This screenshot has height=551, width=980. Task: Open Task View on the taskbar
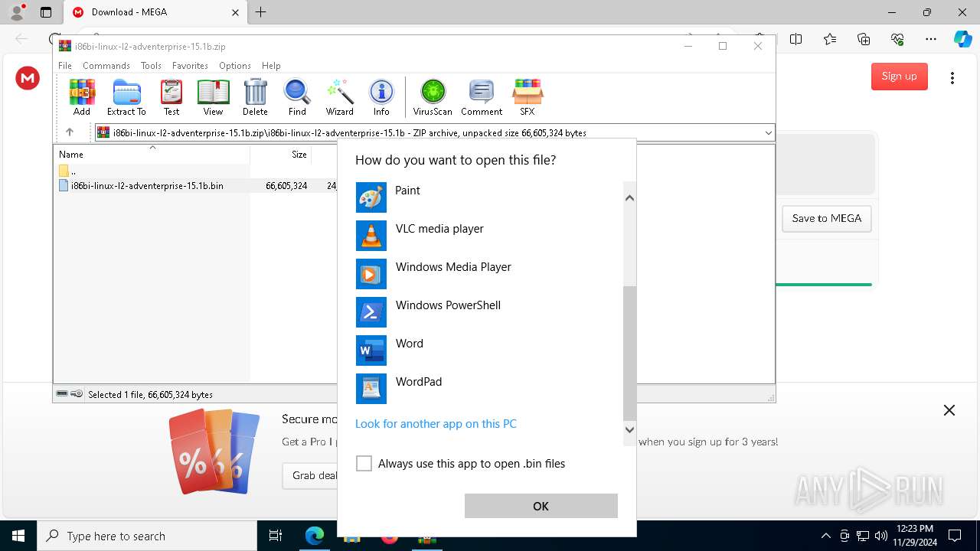click(276, 536)
